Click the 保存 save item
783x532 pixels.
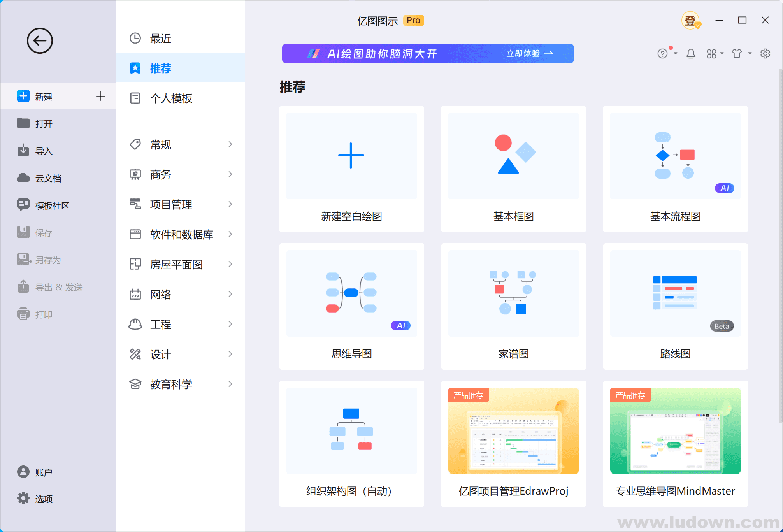point(58,233)
